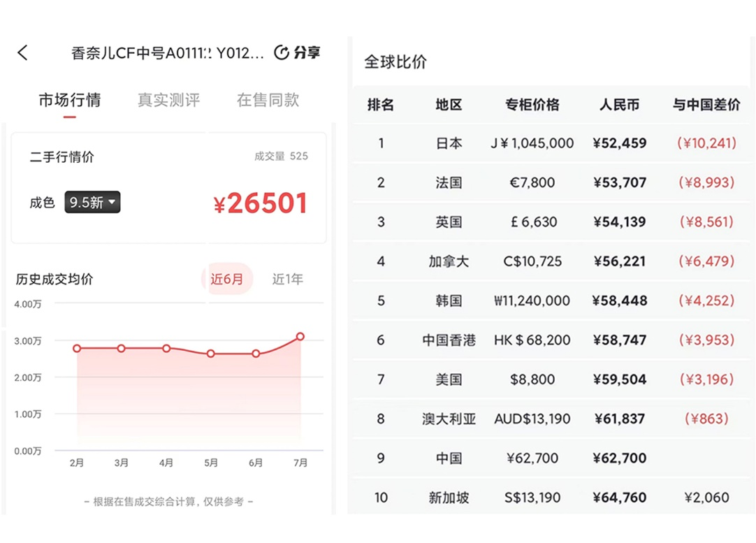Click the ¥56,221 RMB value

tap(620, 261)
